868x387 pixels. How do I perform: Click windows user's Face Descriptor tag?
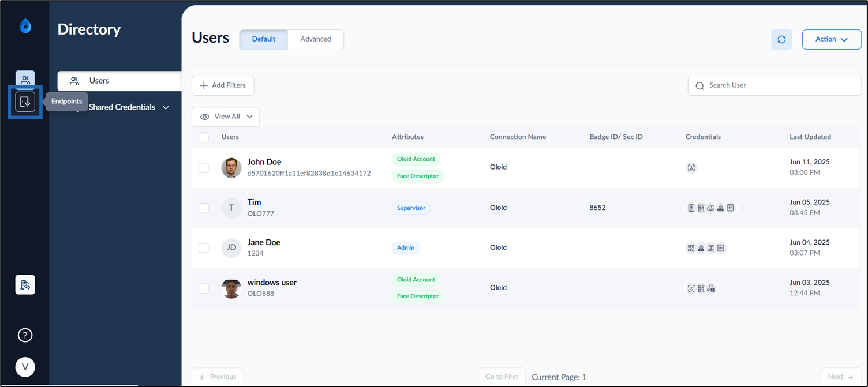(x=418, y=296)
